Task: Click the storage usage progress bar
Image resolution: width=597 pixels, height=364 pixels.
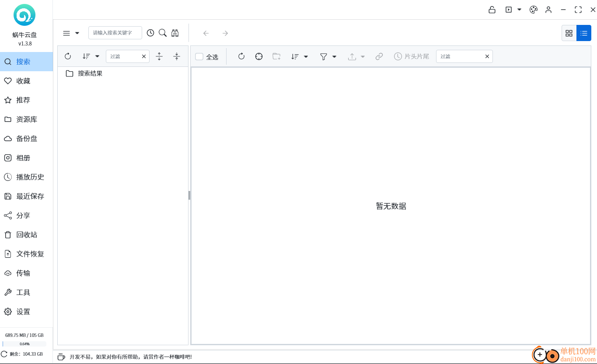Action: (x=24, y=344)
